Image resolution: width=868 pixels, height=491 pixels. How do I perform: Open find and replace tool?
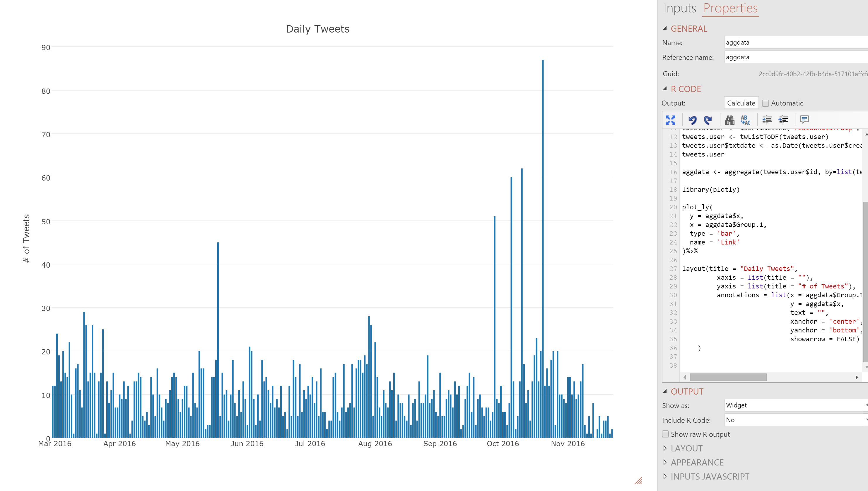(x=745, y=120)
